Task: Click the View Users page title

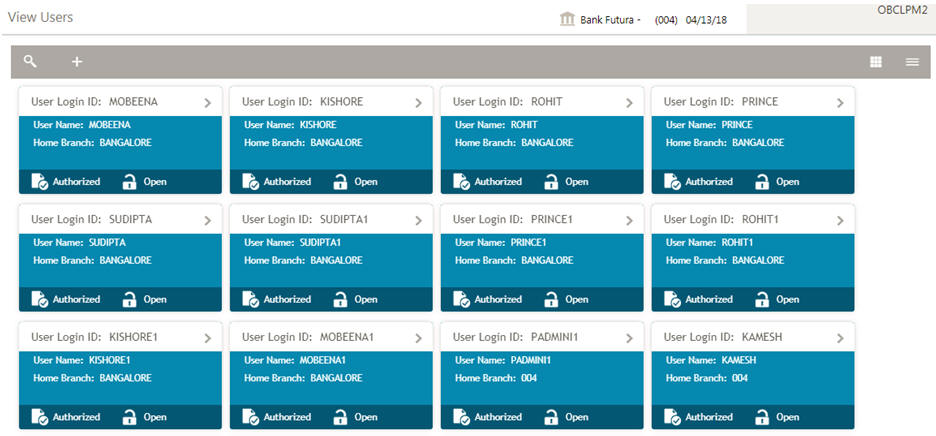Action: click(41, 17)
